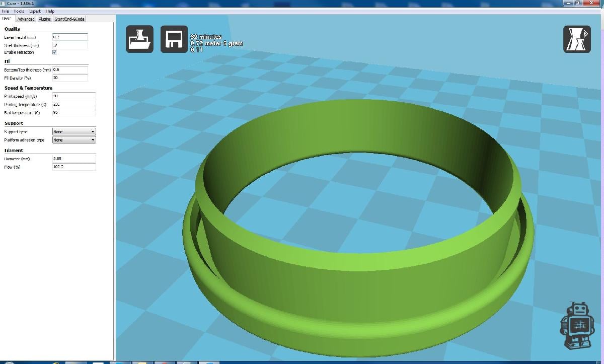Viewport: 604px width, 364px height.
Task: Select the Fill Density field
Action: coord(70,78)
